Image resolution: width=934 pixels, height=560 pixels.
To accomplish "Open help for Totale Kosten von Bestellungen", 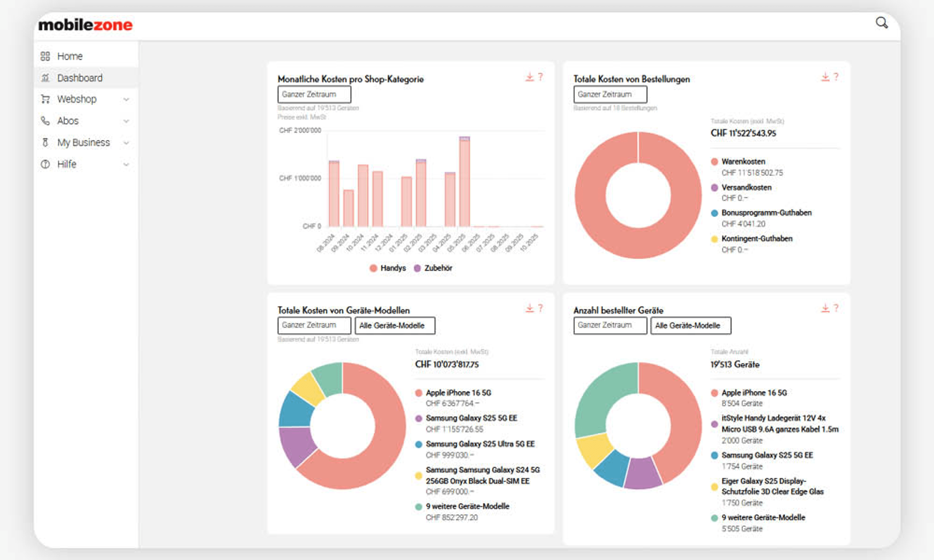I will (x=836, y=77).
